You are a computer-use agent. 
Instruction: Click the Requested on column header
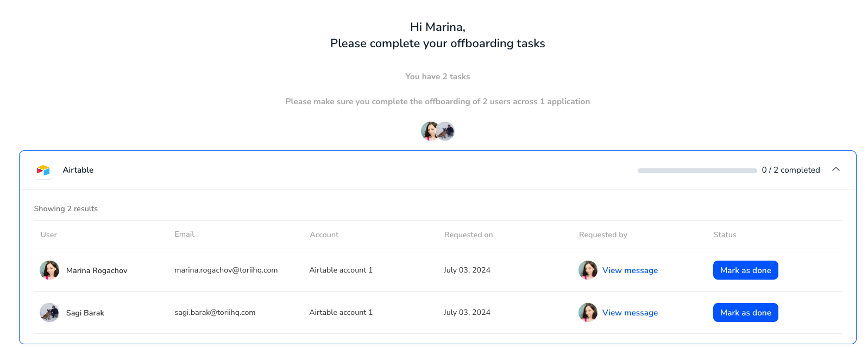tap(469, 235)
